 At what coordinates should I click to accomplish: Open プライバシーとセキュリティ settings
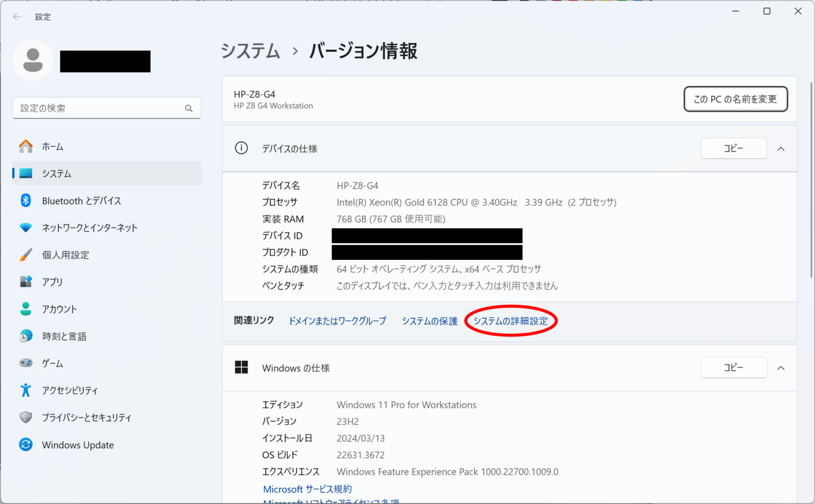[x=86, y=418]
